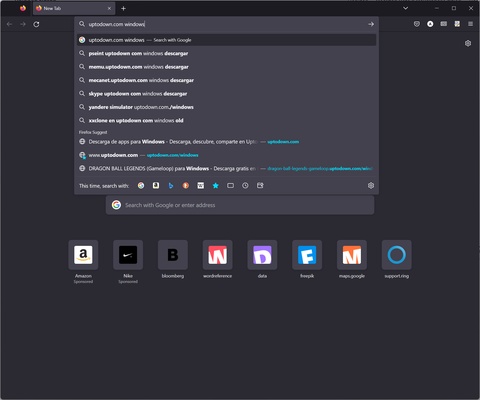The width and height of the screenshot is (480, 400).
Task: Select 'uptodown.com windows — Search with Google' suggestion
Action: point(226,40)
